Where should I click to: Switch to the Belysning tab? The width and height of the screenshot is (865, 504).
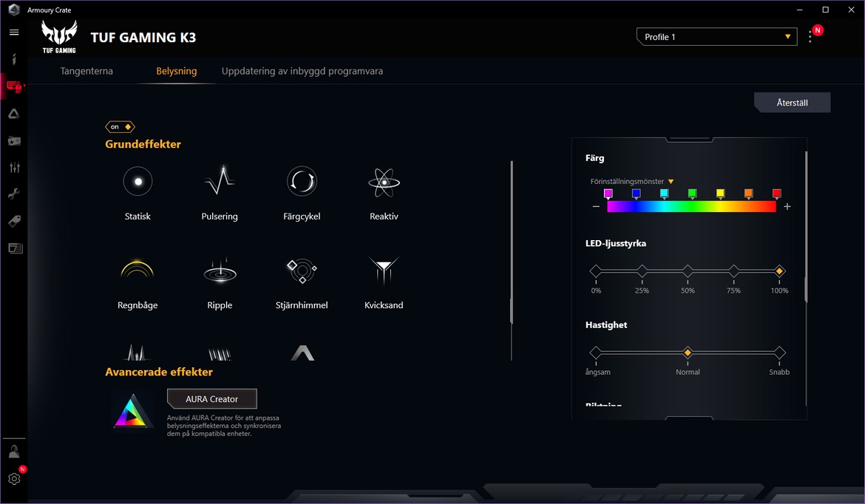[x=177, y=71]
